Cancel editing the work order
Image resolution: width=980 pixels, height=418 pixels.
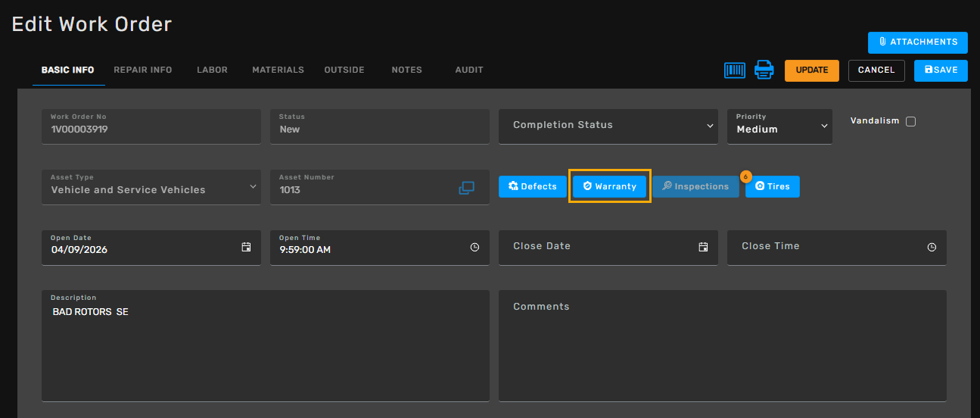pos(876,70)
